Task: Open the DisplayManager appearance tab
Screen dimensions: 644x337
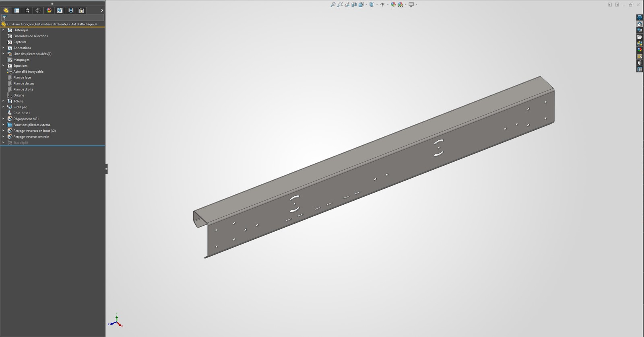Action: click(49, 10)
